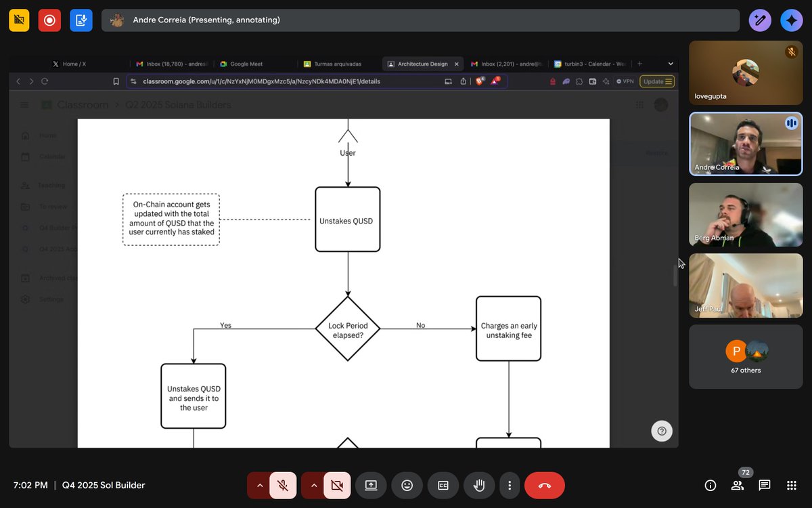Click inside the browser address bar

[271, 81]
